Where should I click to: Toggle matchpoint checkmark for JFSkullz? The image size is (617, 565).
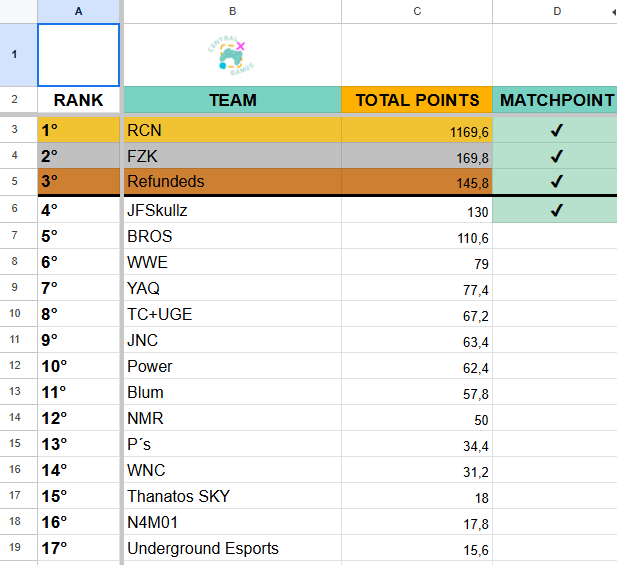pyautogui.click(x=556, y=210)
